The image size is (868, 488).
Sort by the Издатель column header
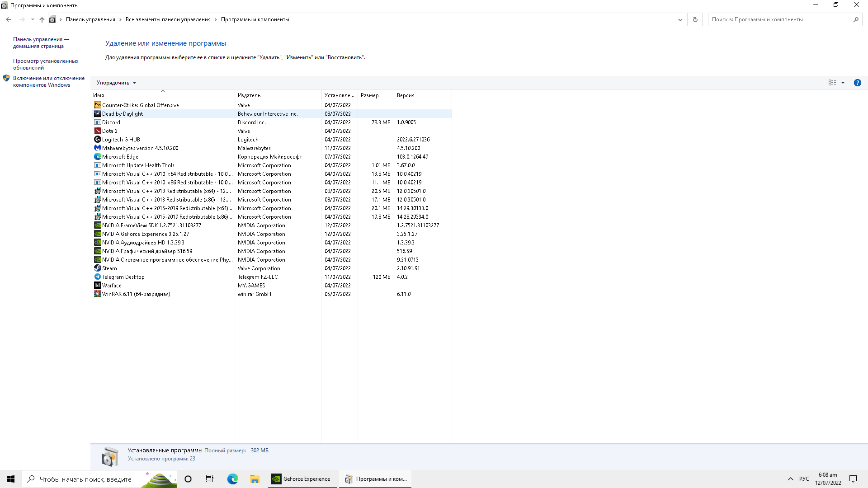coord(278,95)
